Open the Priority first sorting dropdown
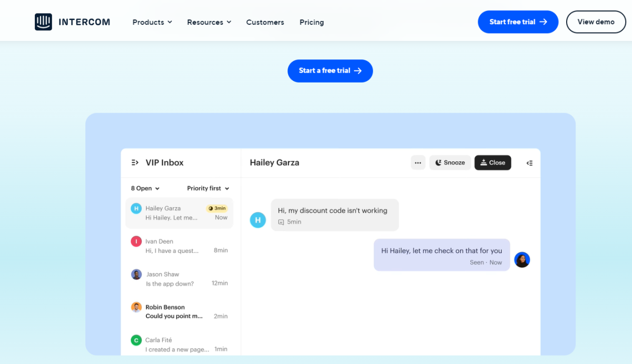Viewport: 632px width, 364px height. coord(208,188)
